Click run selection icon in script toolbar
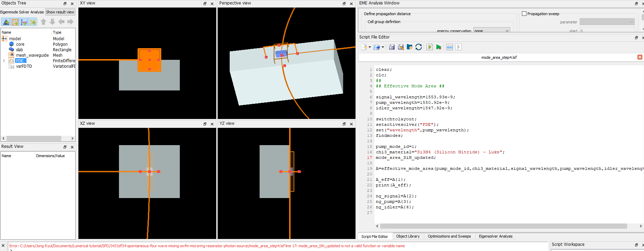This screenshot has width=644, height=251. 449,47
